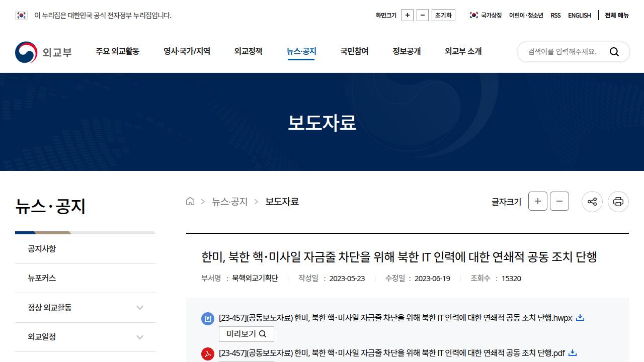Increase screen size with plus button
This screenshot has width=644, height=362.
tap(408, 15)
